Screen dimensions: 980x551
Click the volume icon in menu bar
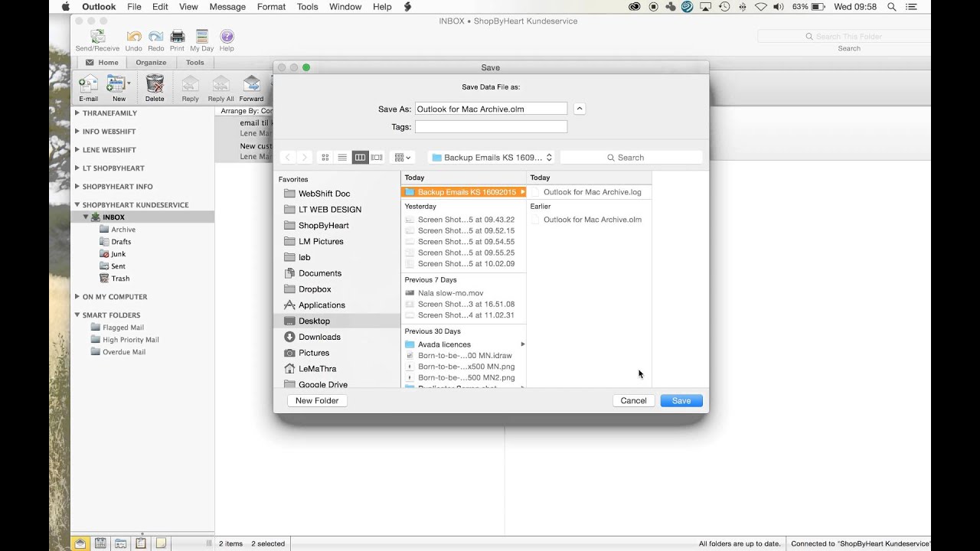(x=779, y=7)
